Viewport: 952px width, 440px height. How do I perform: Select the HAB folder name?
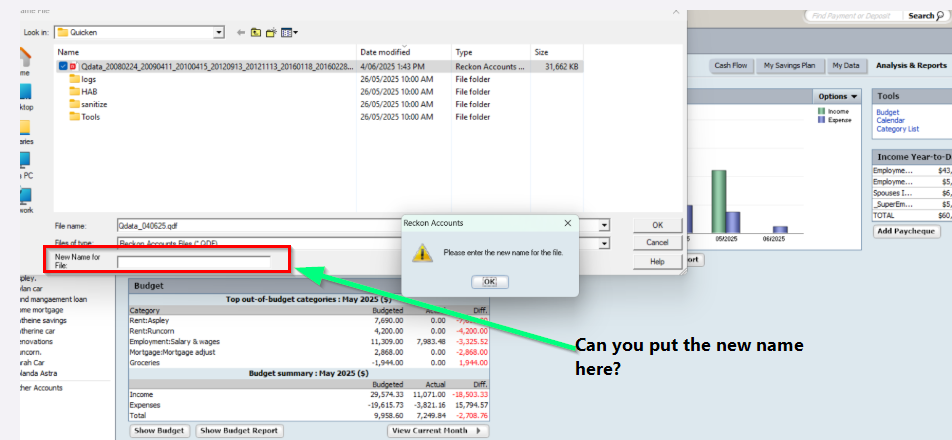(89, 92)
